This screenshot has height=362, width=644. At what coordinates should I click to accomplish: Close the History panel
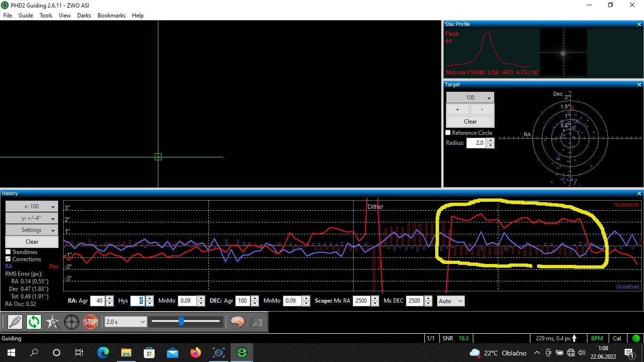tap(639, 193)
